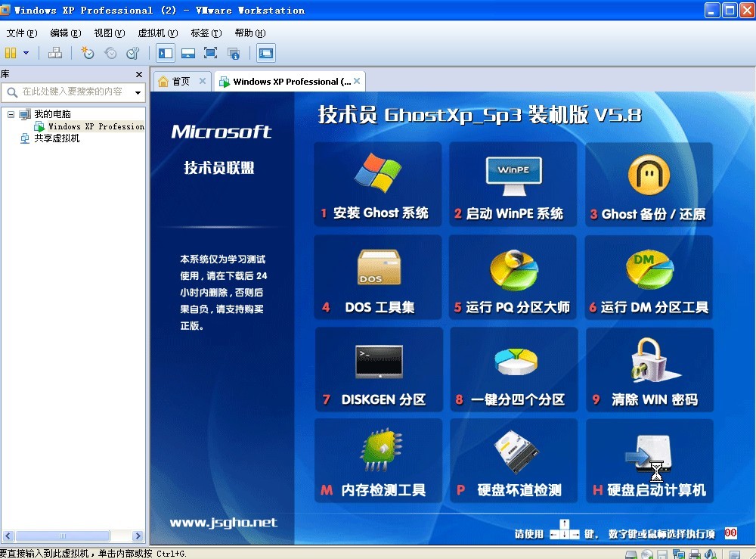Open the 虚拟机(V) menu
Viewport: 756px width, 559px height.
[158, 33]
